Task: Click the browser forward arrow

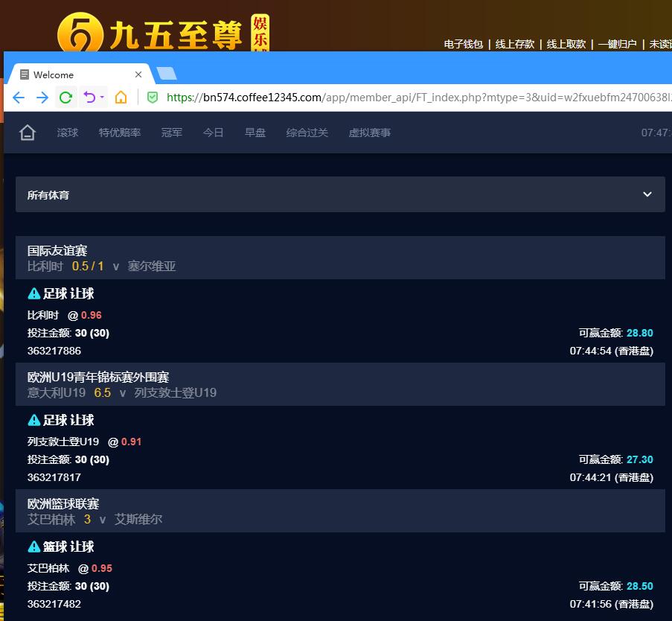Action: point(42,98)
